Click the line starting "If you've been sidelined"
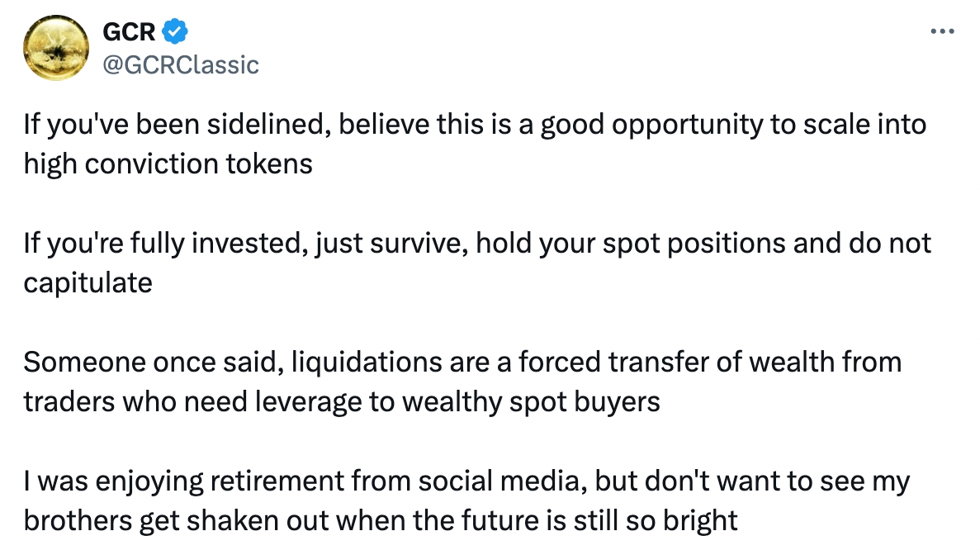 click(x=475, y=125)
